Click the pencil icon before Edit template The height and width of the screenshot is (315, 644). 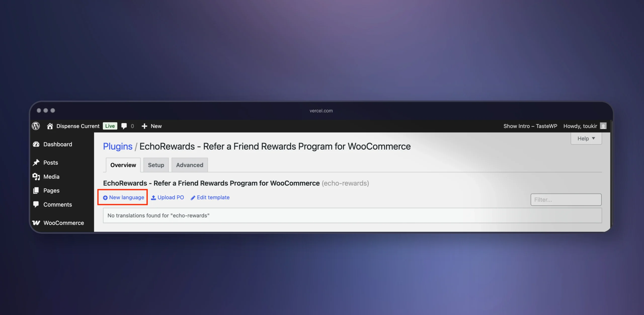tap(193, 198)
